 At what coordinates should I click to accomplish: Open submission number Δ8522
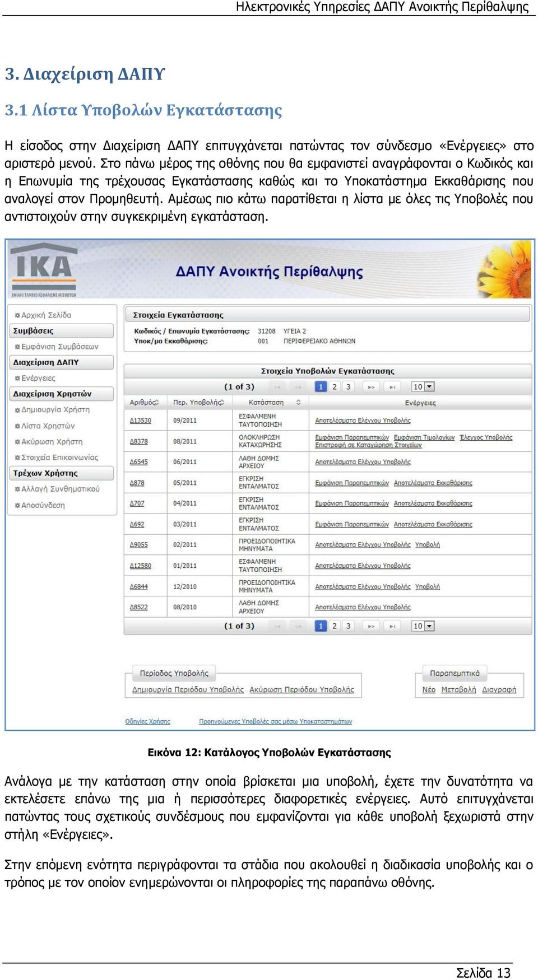click(x=139, y=607)
